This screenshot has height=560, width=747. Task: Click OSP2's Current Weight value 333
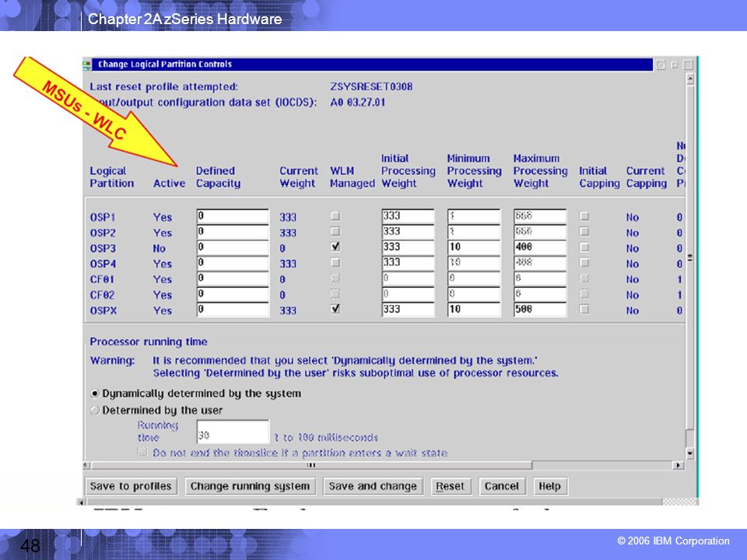pos(288,233)
